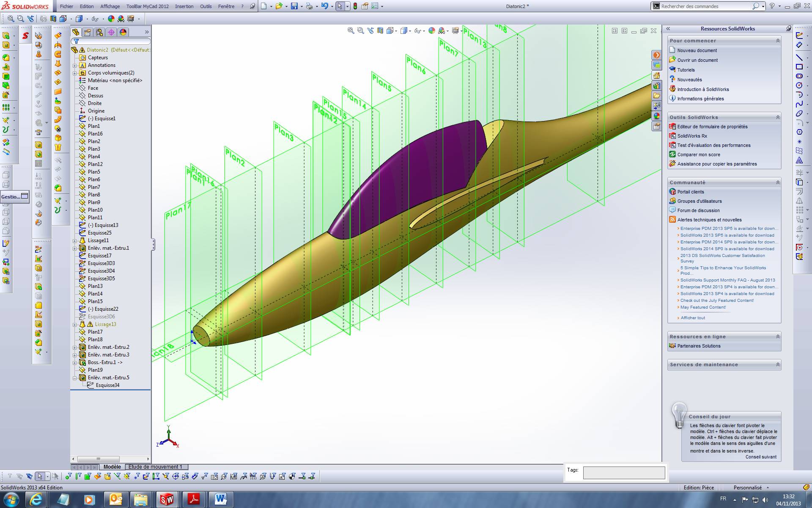Image resolution: width=812 pixels, height=508 pixels.
Task: Collapse the Pour commencer section
Action: coord(778,41)
